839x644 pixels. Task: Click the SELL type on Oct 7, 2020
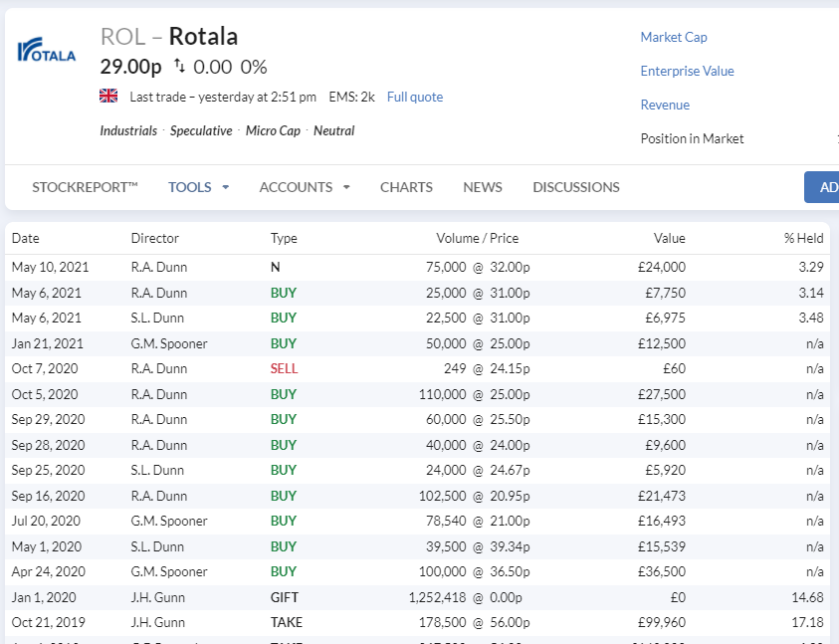click(284, 369)
